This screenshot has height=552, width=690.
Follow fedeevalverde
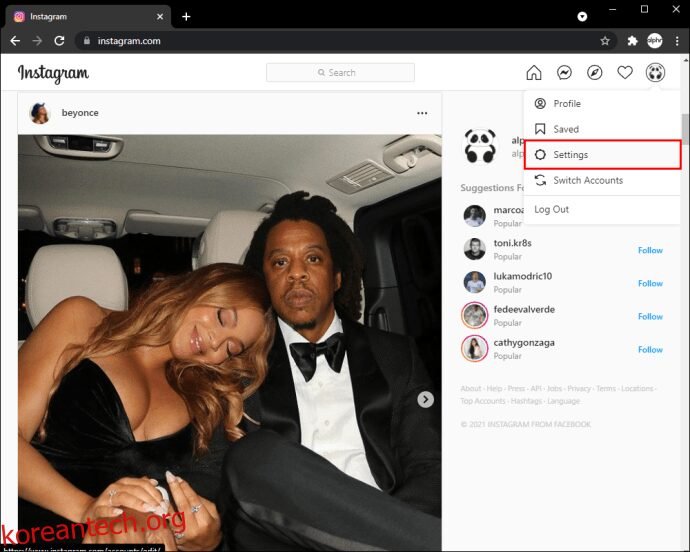click(x=650, y=316)
